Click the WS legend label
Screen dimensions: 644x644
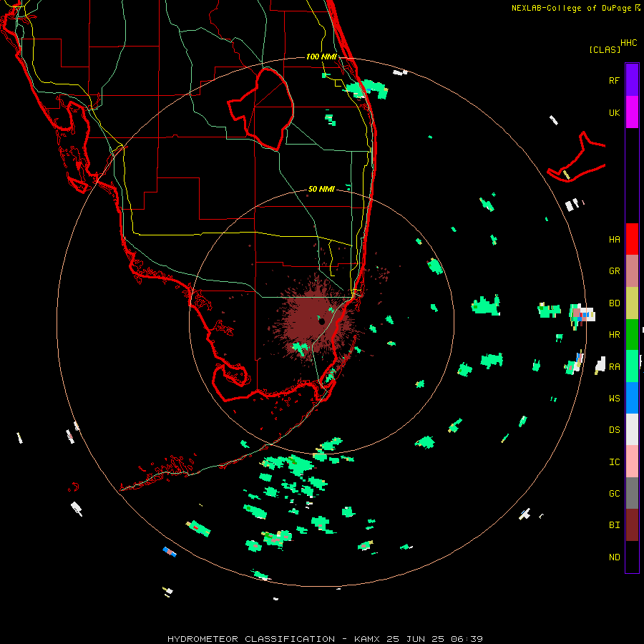click(614, 398)
